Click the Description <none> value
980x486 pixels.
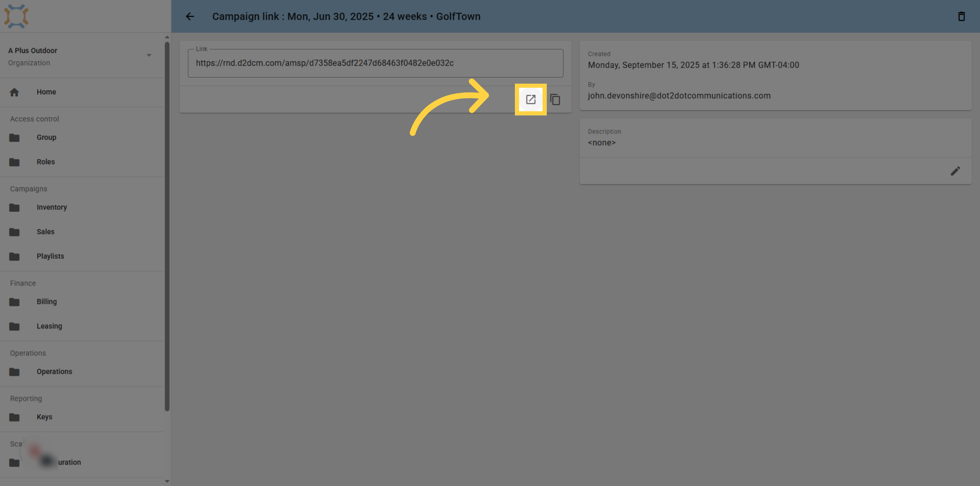point(601,143)
